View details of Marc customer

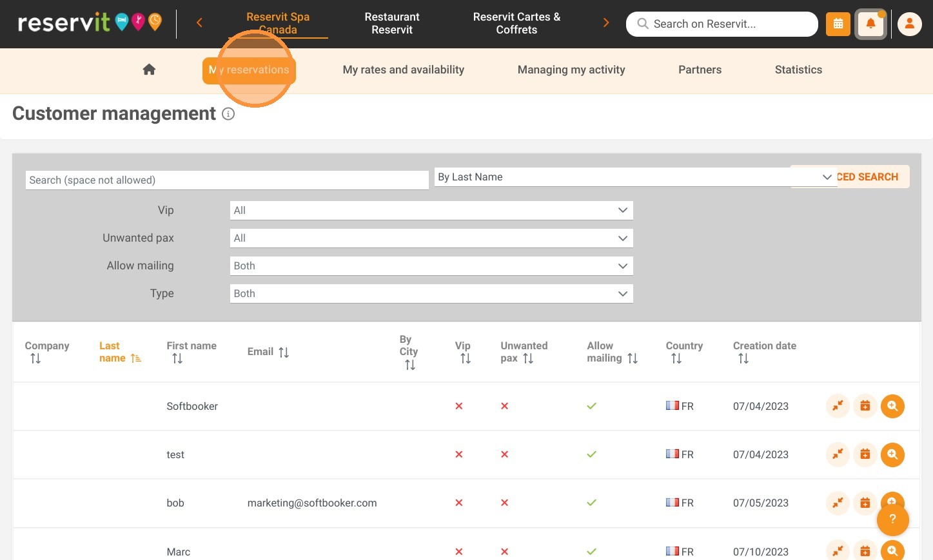tap(893, 551)
